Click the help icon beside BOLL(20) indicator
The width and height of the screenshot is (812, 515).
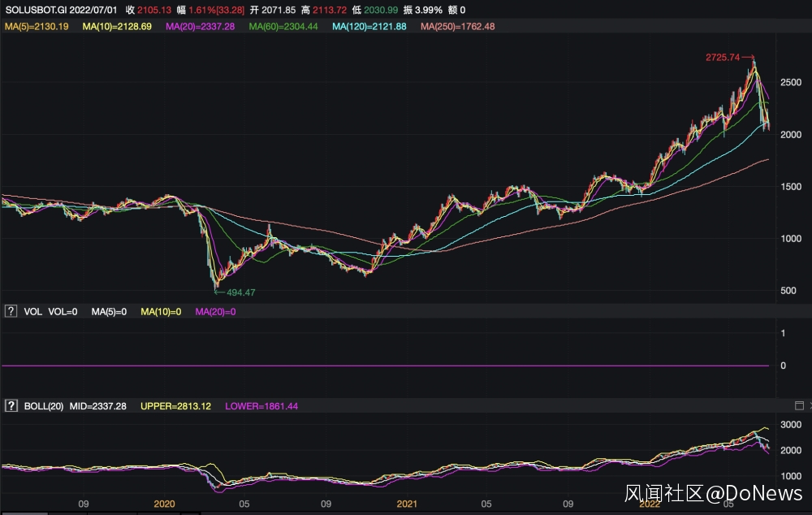tap(11, 405)
